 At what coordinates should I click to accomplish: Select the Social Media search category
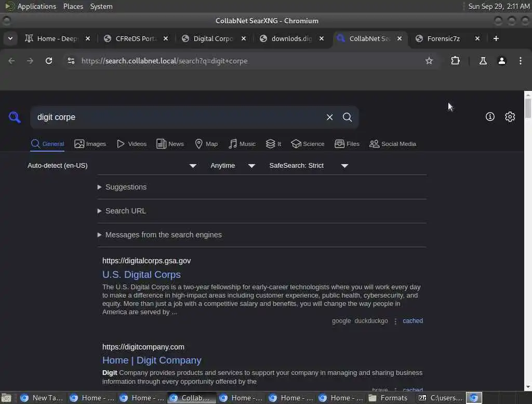[x=393, y=144]
